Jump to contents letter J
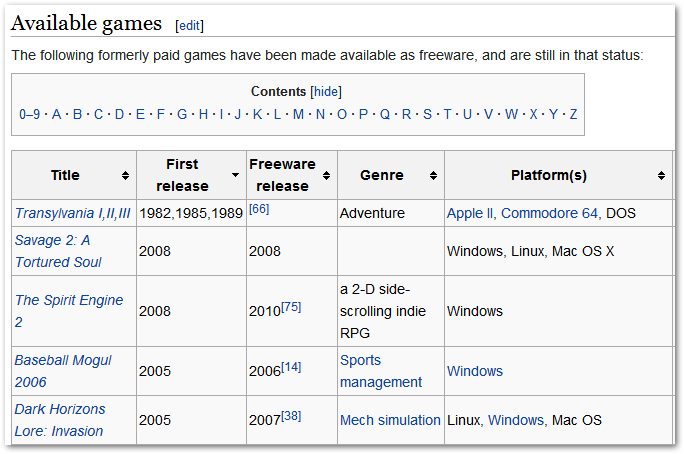The height and width of the screenshot is (454, 684). [237, 114]
